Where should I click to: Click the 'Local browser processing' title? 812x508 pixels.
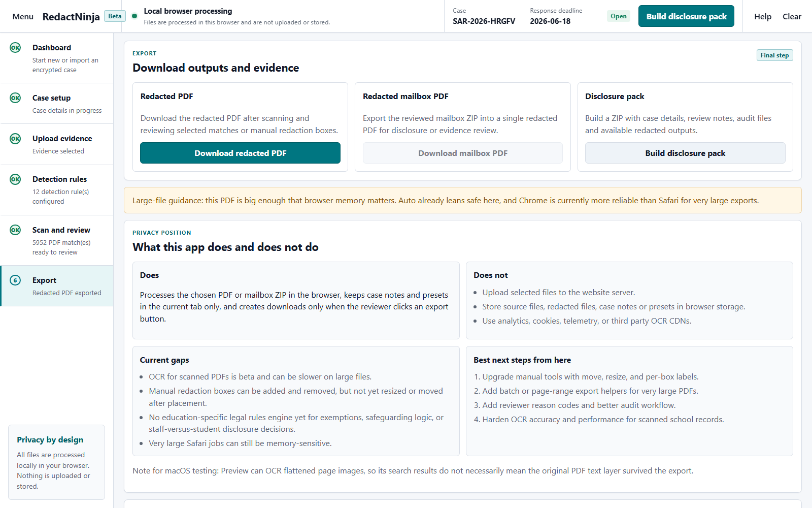pos(188,11)
